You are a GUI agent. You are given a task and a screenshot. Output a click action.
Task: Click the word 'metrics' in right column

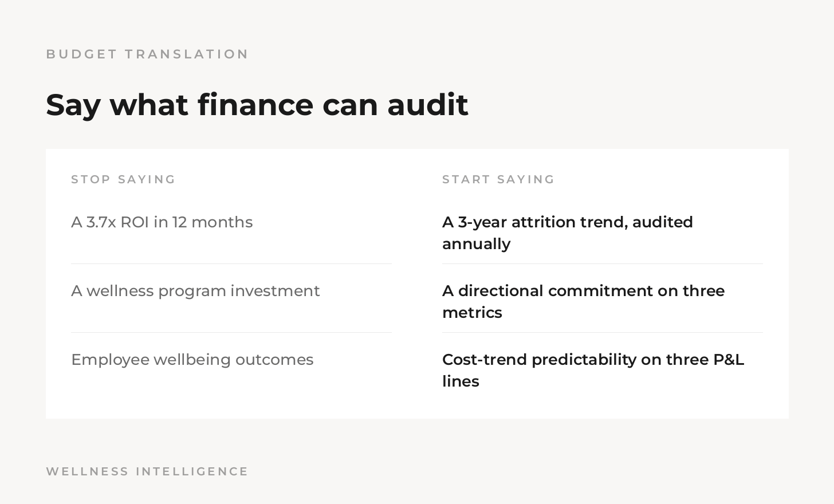472,313
